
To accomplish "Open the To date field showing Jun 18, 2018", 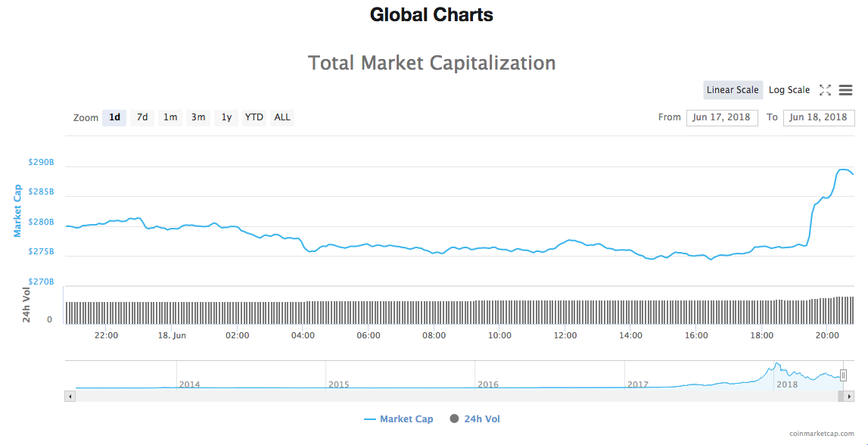I will click(819, 118).
